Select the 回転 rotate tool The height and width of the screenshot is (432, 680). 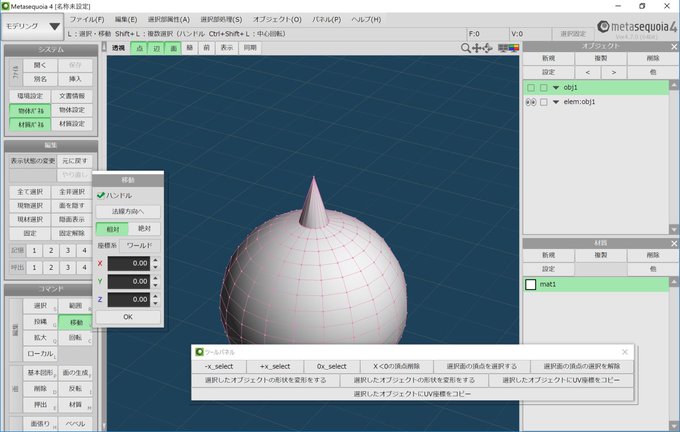point(75,337)
